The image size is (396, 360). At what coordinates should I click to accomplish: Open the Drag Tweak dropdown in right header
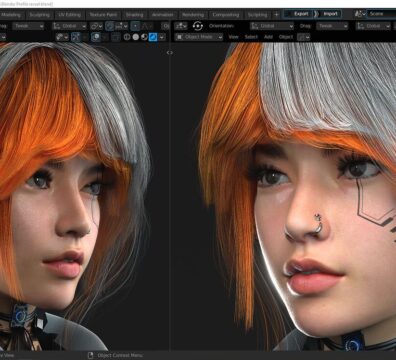(332, 26)
